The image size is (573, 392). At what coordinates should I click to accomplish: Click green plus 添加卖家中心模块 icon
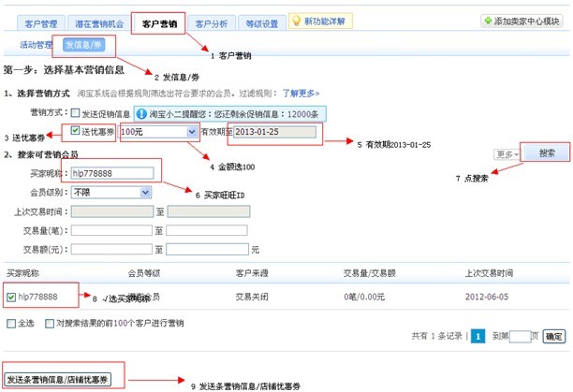[488, 21]
